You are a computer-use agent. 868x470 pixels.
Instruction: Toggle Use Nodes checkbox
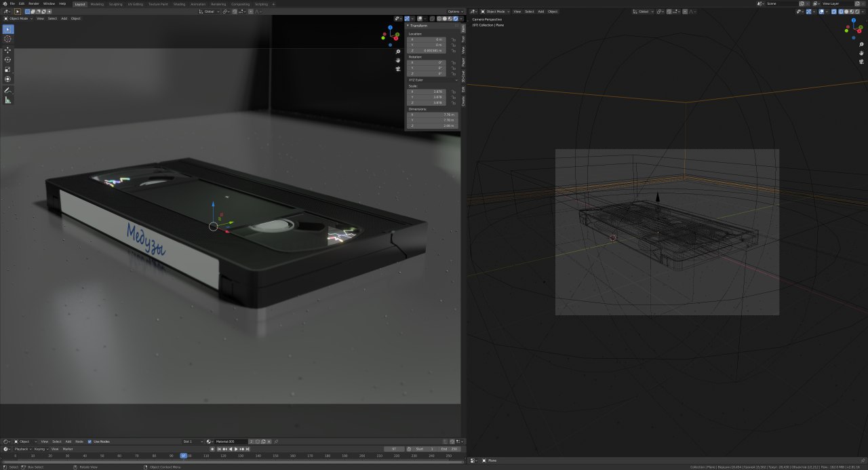click(90, 442)
